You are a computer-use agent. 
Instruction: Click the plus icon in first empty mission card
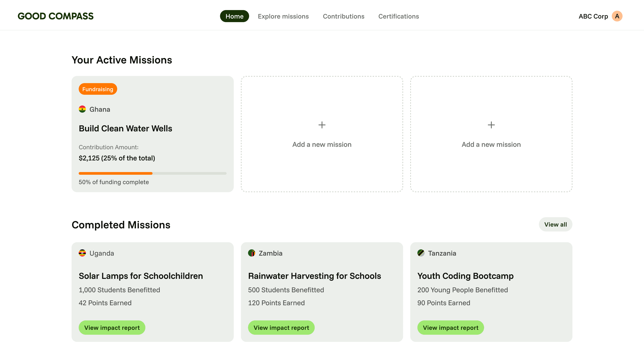(x=322, y=125)
